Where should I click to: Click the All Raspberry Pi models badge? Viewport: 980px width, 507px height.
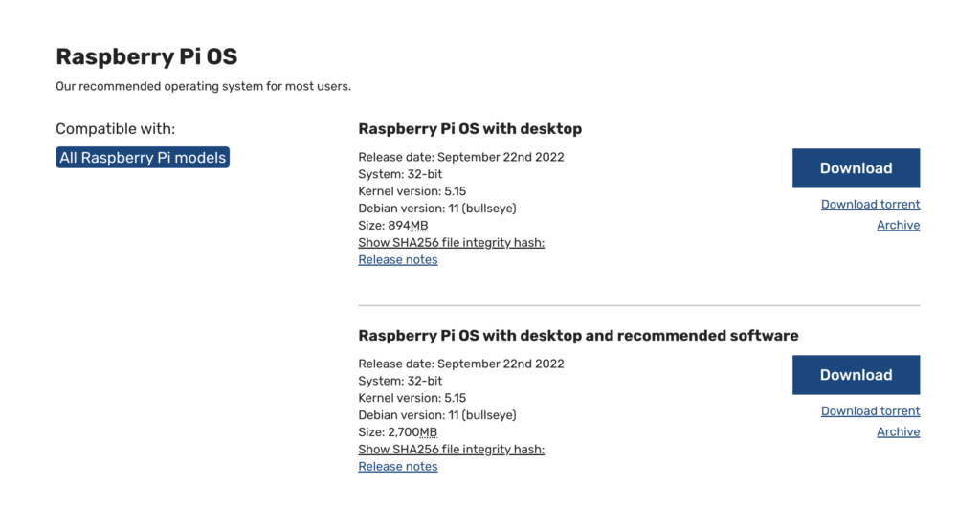click(143, 158)
